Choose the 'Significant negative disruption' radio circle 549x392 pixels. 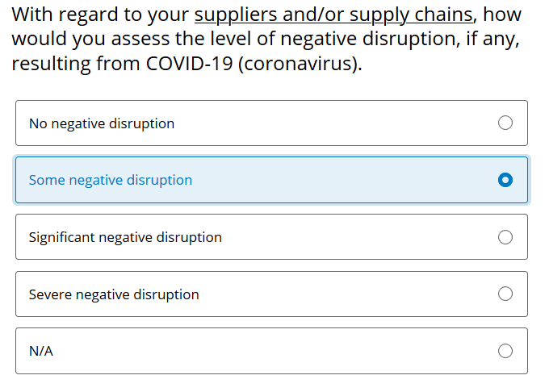tap(505, 237)
